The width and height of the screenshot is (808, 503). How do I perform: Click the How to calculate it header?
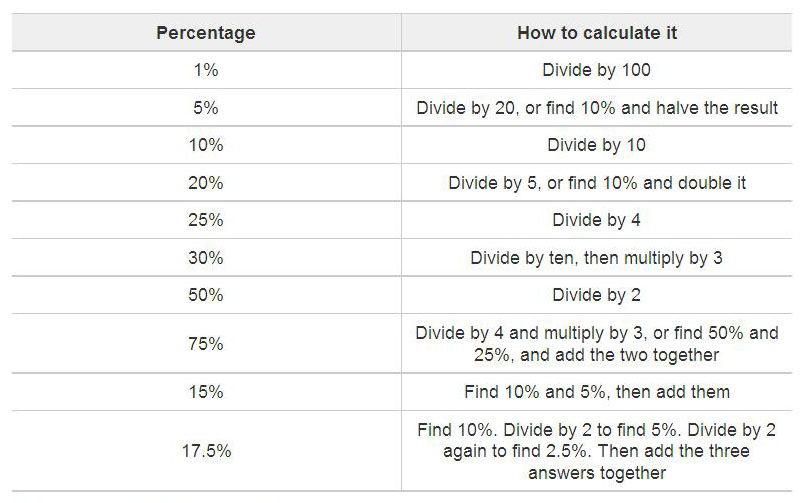597,33
